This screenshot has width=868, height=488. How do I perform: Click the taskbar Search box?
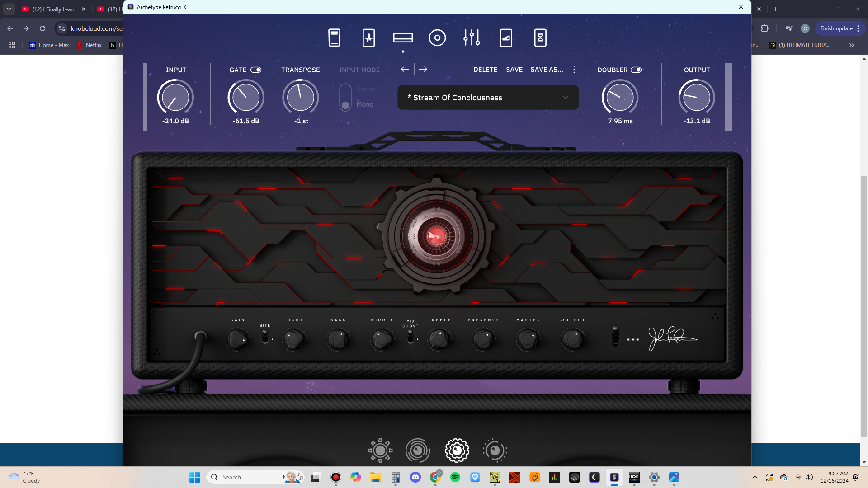255,477
